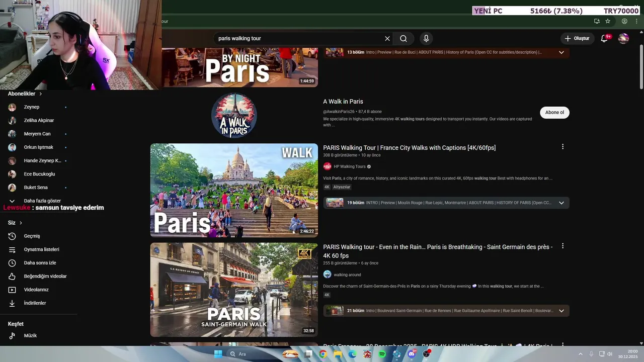
Task: Open the A Walk in Paris channel logo
Action: click(x=234, y=115)
